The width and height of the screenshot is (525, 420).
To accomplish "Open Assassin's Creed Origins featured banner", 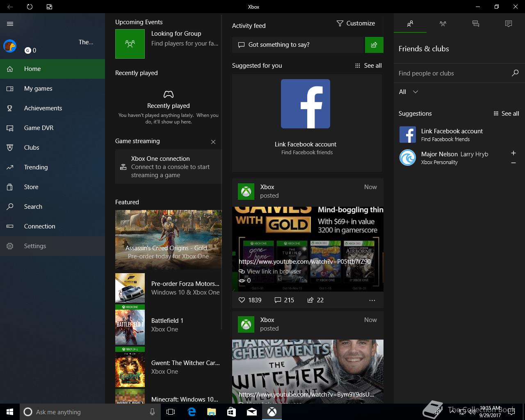I will [x=168, y=240].
